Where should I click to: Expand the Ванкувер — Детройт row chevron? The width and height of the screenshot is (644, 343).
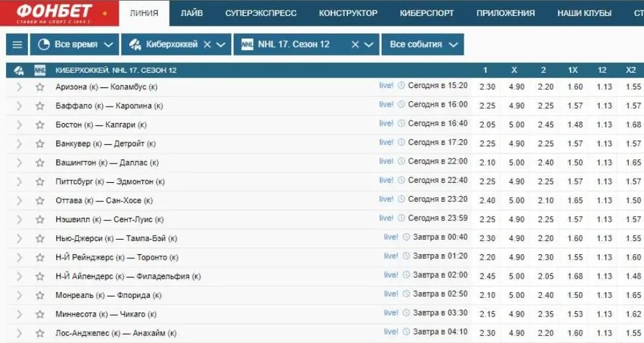pyautogui.click(x=19, y=144)
